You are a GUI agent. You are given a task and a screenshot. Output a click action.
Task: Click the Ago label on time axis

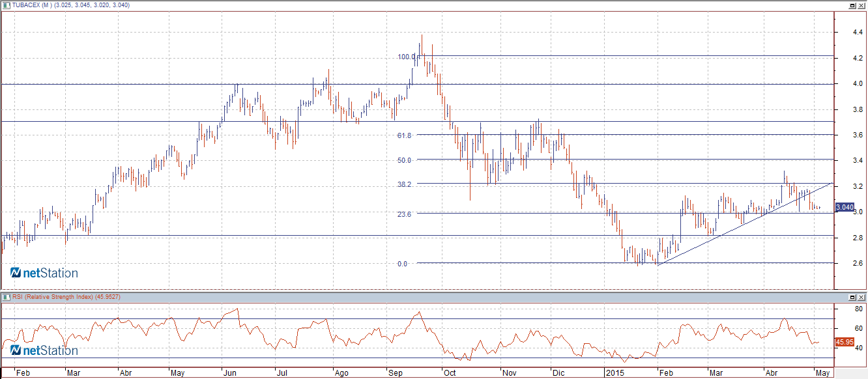(x=341, y=374)
